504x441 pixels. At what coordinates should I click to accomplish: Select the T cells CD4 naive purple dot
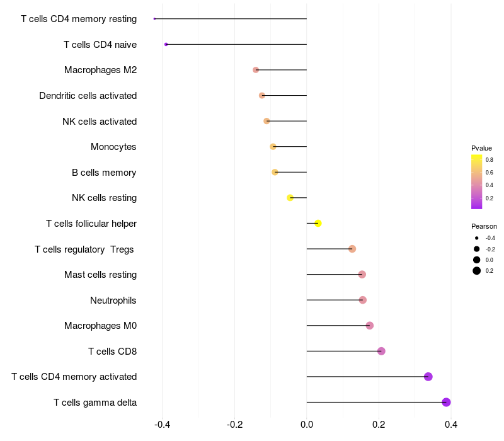(166, 44)
